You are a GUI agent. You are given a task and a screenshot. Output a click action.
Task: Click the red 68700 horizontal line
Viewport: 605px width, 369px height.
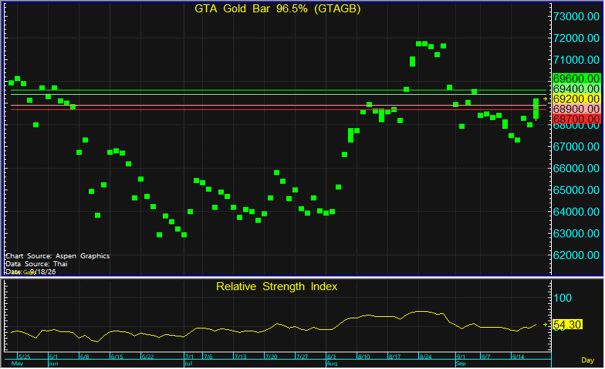tap(279, 109)
